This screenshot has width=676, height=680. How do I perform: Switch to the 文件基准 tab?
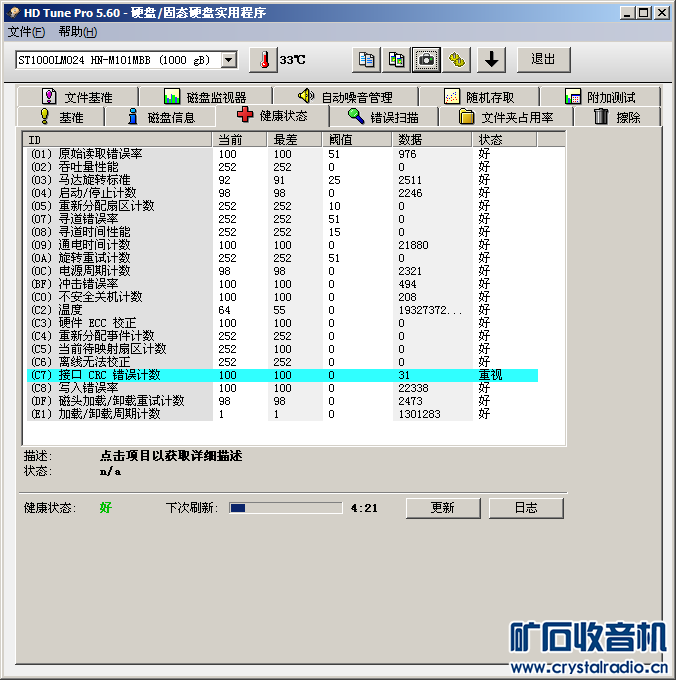[x=78, y=96]
